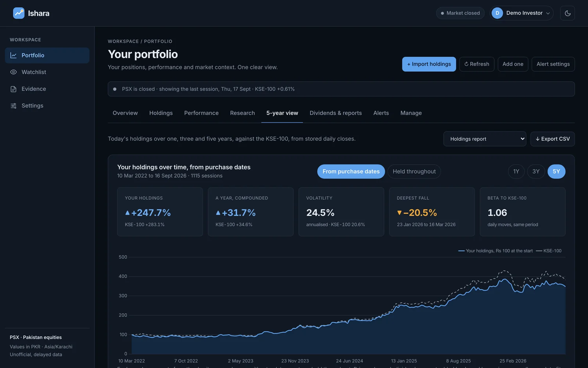Screen dimensions: 588x368
Task: Open Settings in the sidebar
Action: pyautogui.click(x=47, y=106)
